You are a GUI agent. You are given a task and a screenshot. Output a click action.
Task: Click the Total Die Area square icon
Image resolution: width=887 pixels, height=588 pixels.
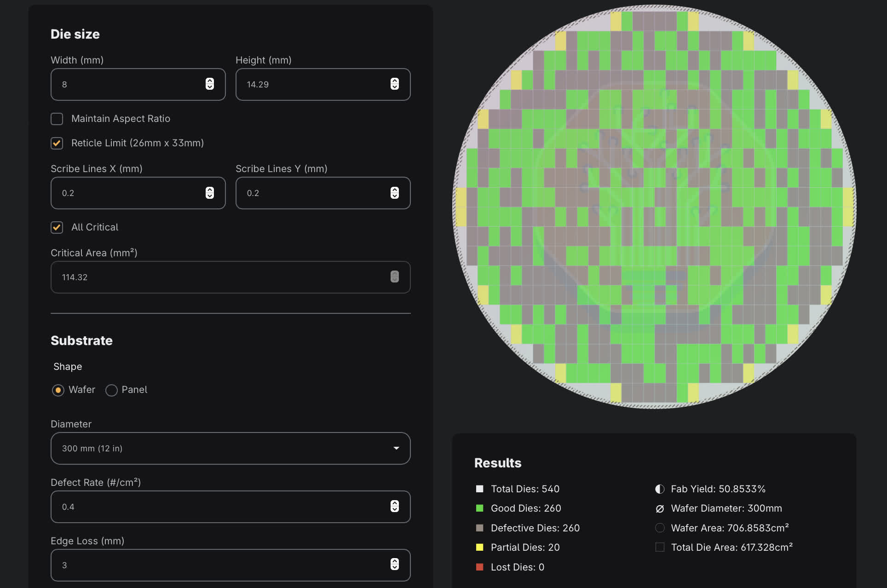tap(660, 547)
